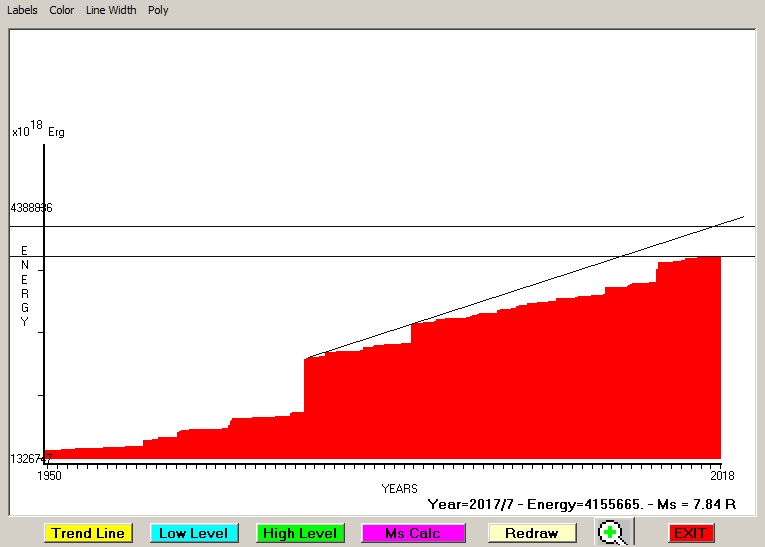
Task: Click the x10^18 Erg unit label
Action: point(38,130)
